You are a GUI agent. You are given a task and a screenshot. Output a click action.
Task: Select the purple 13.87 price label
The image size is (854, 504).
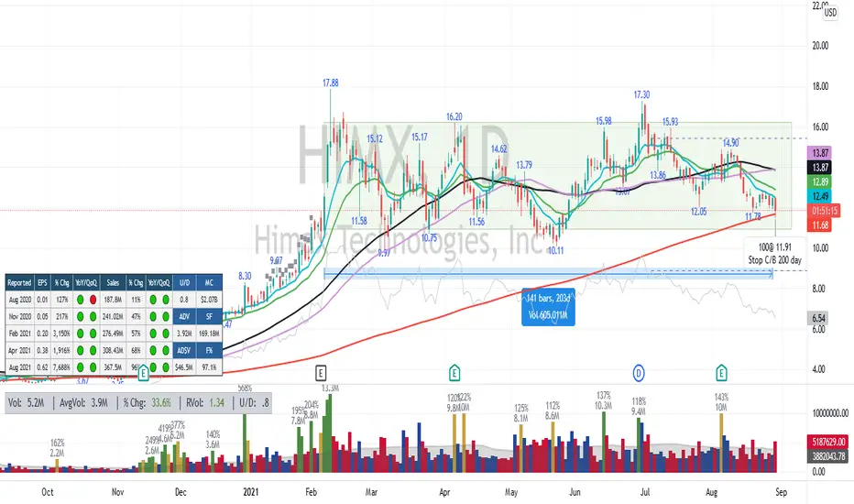pyautogui.click(x=820, y=154)
